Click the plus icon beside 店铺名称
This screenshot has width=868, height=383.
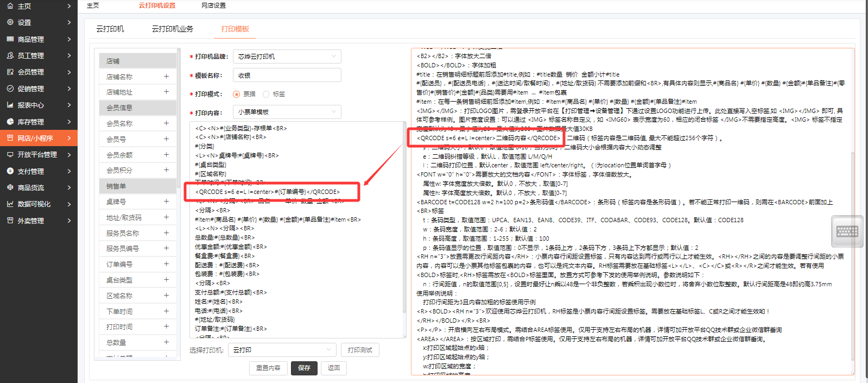click(x=166, y=77)
